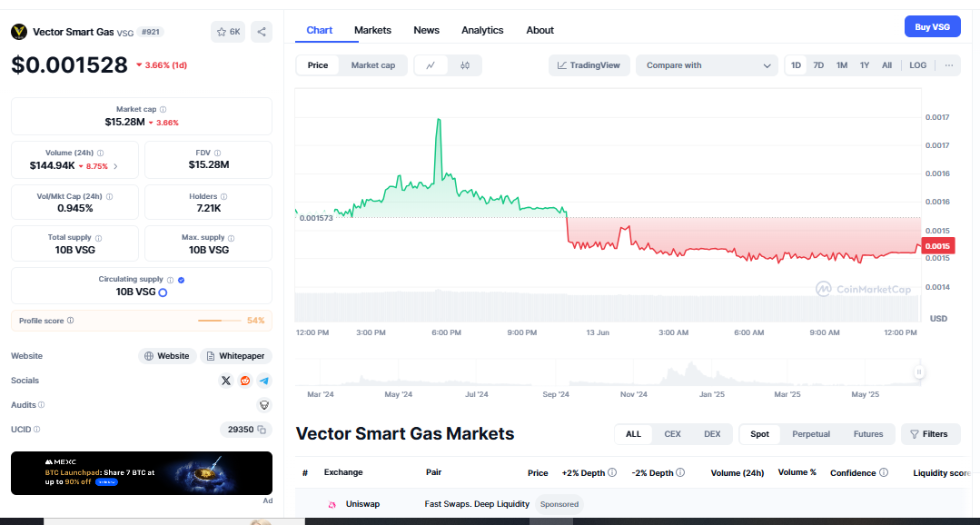This screenshot has width=980, height=525.
Task: Open Circulating supply info icon
Action: 170,280
